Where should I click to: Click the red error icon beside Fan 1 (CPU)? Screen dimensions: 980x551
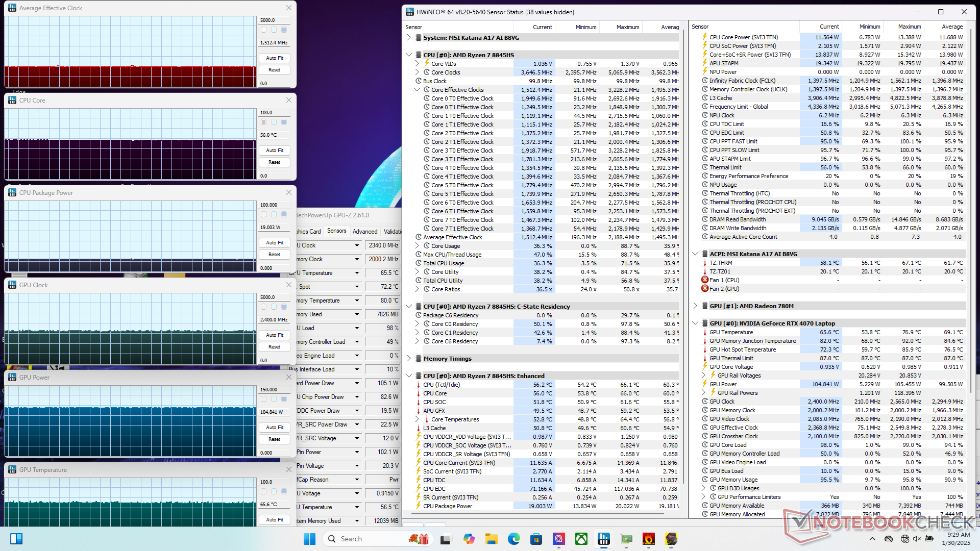[x=705, y=280]
